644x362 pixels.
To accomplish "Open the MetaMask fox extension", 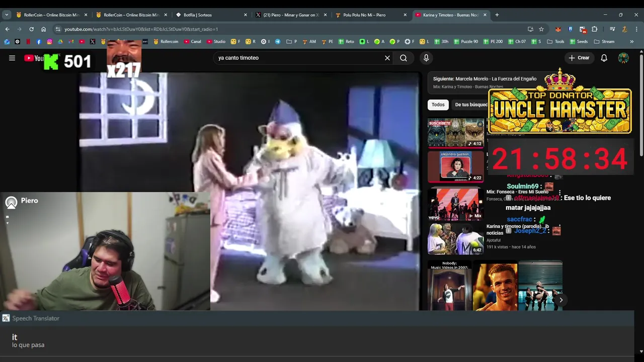I will (558, 29).
